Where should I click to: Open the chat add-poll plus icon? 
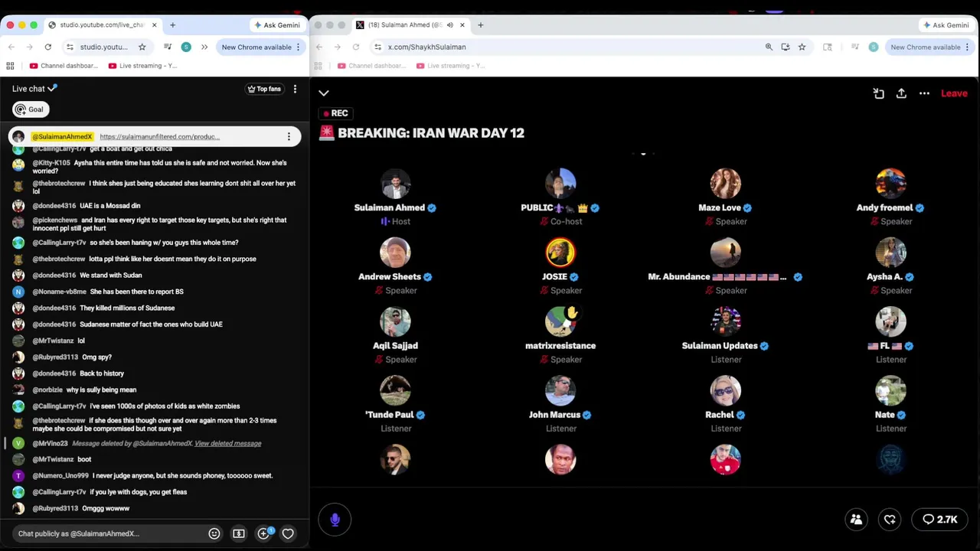pyautogui.click(x=263, y=533)
